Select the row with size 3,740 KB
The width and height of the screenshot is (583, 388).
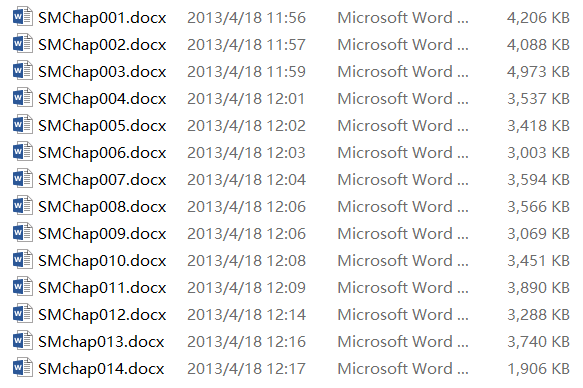291,342
